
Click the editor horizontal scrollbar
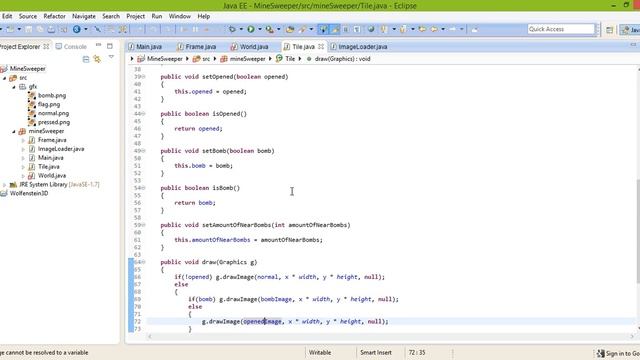click(390, 336)
